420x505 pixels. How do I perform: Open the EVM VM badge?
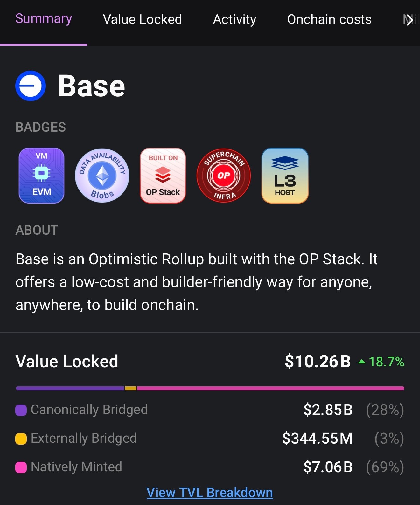click(x=42, y=175)
